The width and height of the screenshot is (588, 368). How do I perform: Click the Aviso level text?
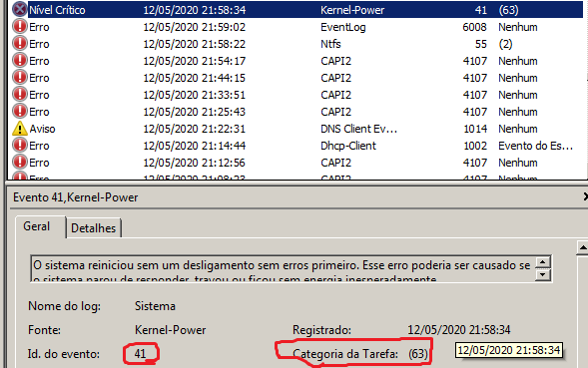42,129
